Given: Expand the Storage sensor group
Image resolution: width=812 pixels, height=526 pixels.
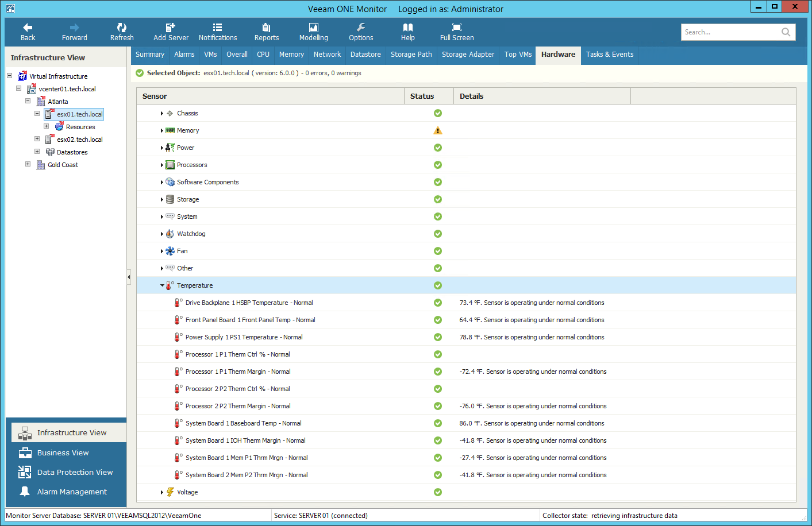Looking at the screenshot, I should pos(162,199).
